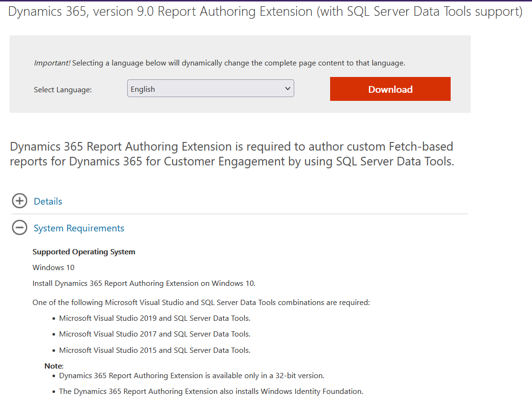The image size is (532, 403).
Task: Expand the Details section plus icon
Action: 19,201
